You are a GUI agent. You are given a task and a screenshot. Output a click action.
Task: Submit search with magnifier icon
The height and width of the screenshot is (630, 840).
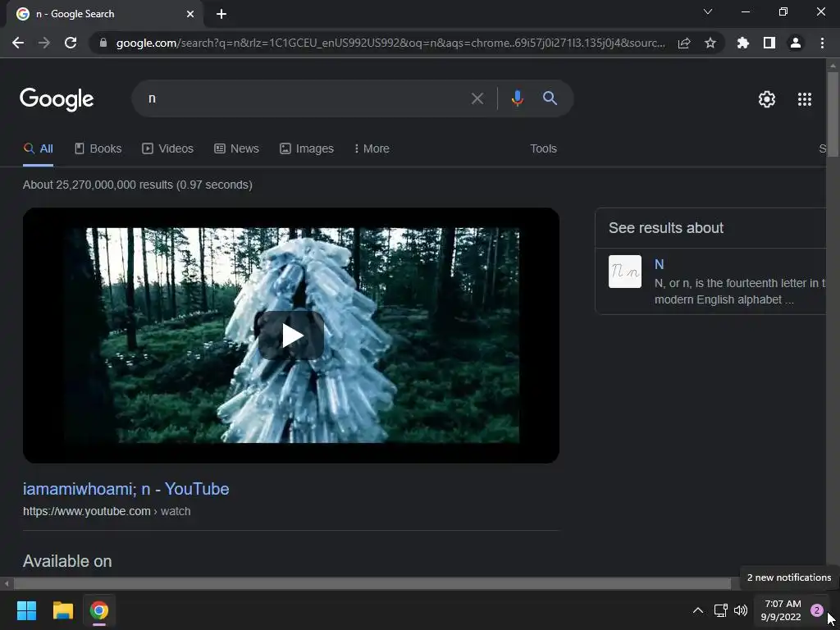550,98
